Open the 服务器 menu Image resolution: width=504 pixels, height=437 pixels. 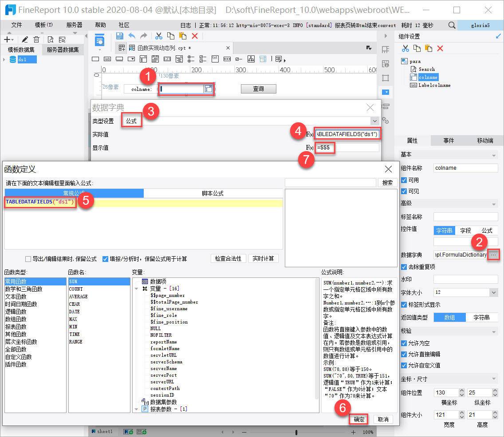74,25
